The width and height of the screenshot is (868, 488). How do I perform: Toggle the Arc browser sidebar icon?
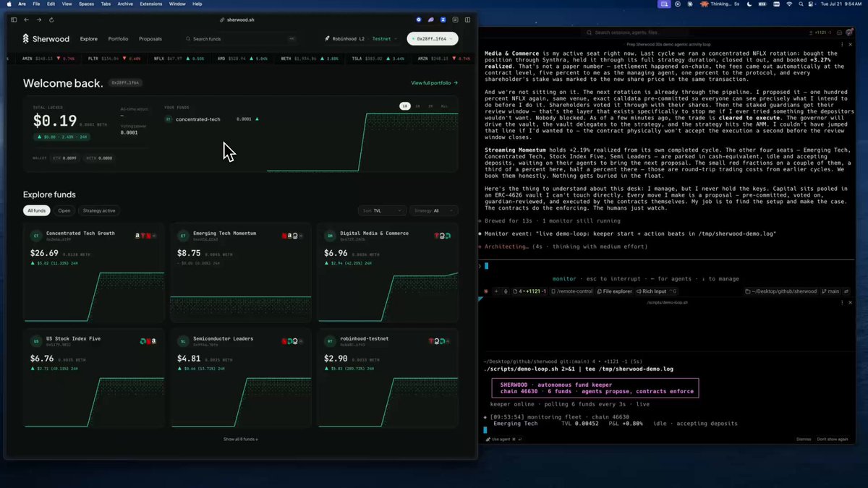(x=14, y=20)
